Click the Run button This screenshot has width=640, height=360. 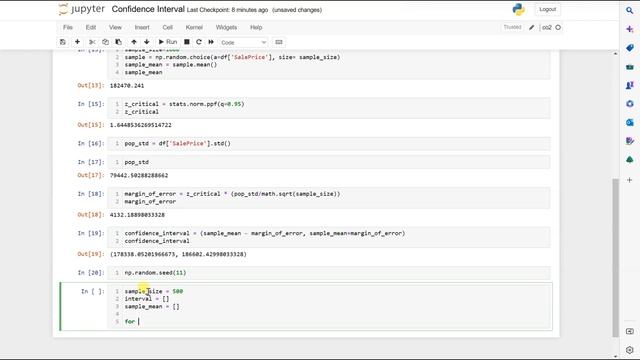click(168, 42)
